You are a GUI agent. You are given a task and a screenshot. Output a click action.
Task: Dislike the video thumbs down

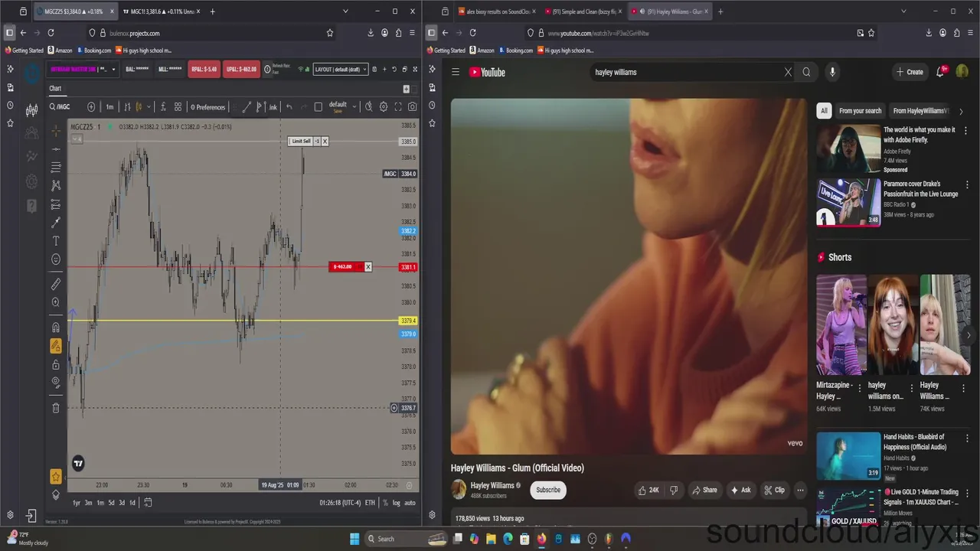tap(674, 490)
